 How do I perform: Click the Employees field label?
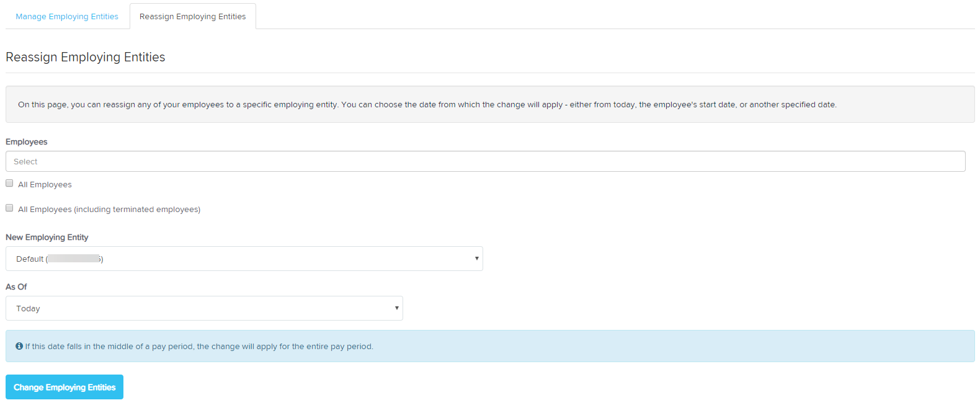pyautogui.click(x=27, y=142)
